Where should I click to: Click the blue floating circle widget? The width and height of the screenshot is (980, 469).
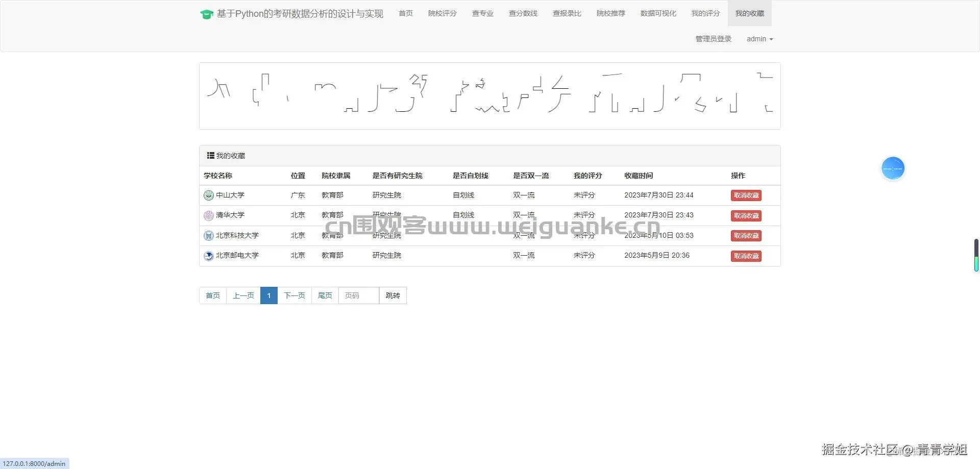pos(893,168)
